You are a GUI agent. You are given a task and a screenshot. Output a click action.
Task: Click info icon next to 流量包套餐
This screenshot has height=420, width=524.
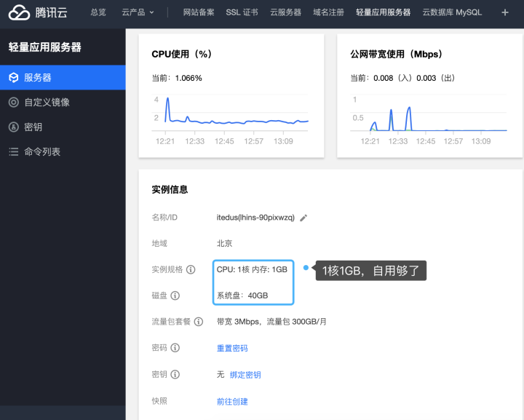click(x=199, y=322)
